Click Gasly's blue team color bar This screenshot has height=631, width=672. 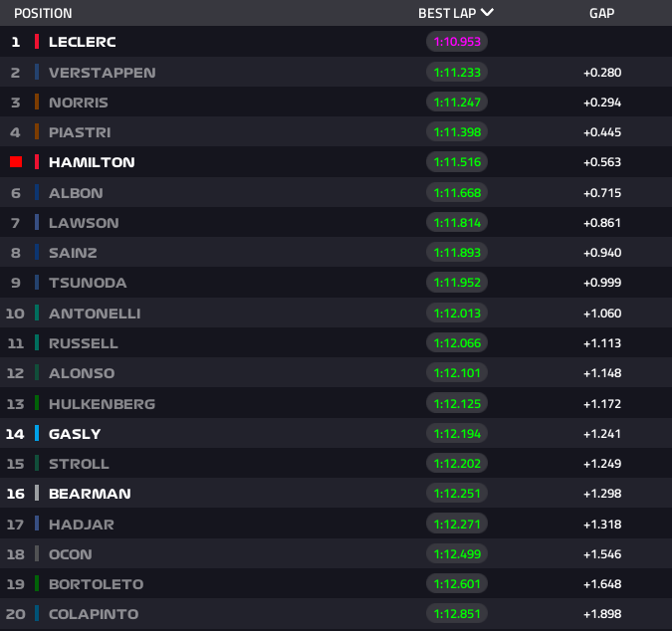point(37,433)
